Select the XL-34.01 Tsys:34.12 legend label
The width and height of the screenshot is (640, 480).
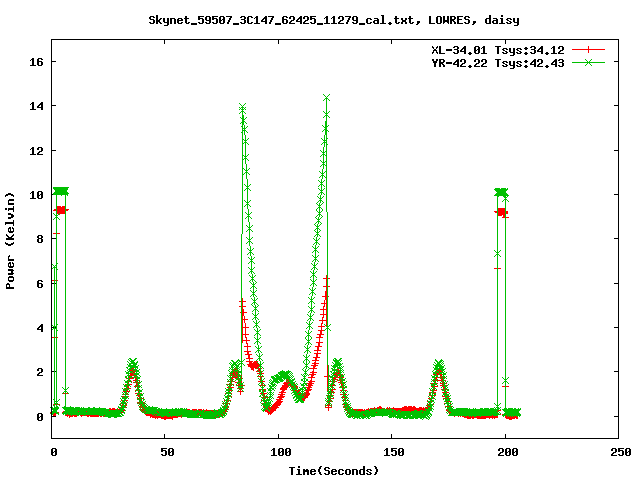(x=497, y=48)
